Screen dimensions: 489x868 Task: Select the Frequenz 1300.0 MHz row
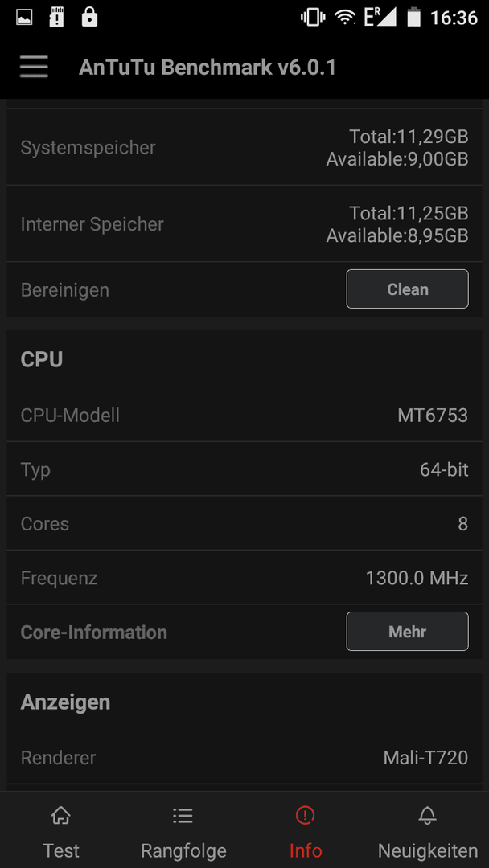point(244,578)
